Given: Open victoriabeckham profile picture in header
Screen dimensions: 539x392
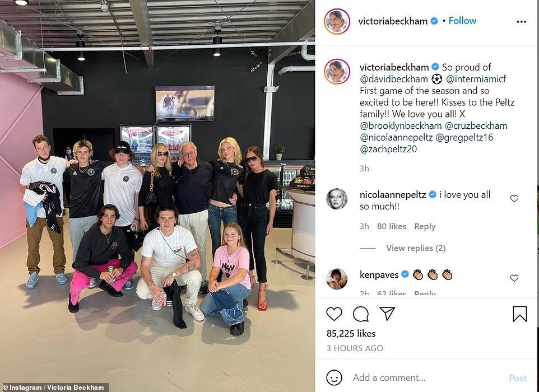Looking at the screenshot, I should (x=337, y=21).
